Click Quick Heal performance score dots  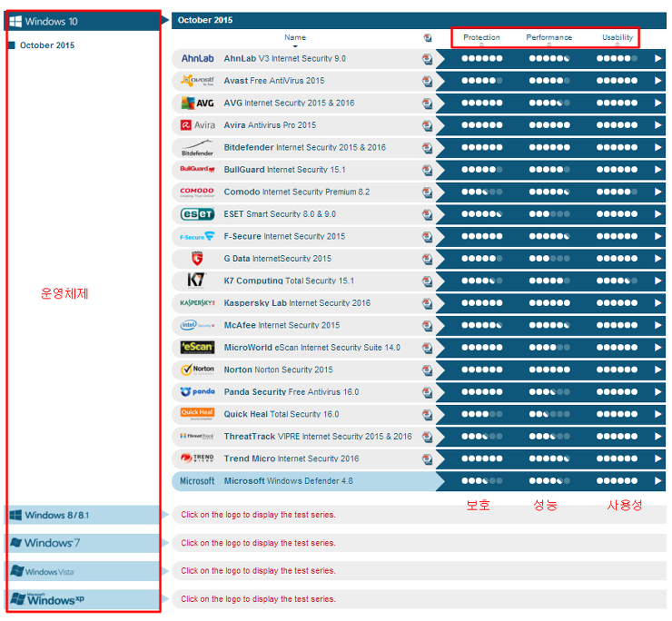[x=549, y=414]
